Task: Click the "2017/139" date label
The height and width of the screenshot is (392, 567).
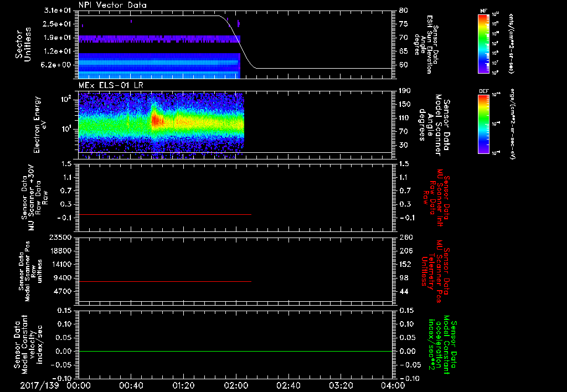Action: click(x=39, y=385)
